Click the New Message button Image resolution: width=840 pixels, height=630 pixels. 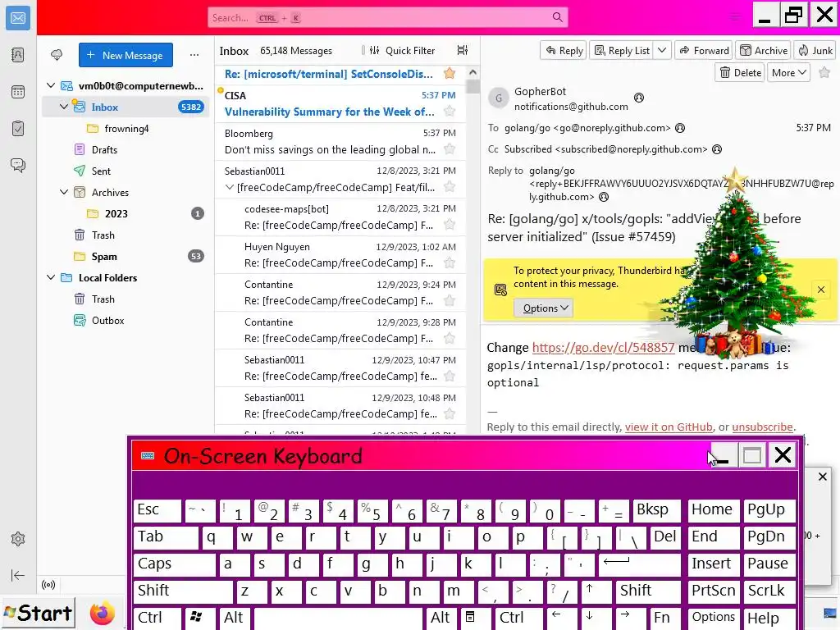[x=126, y=55]
